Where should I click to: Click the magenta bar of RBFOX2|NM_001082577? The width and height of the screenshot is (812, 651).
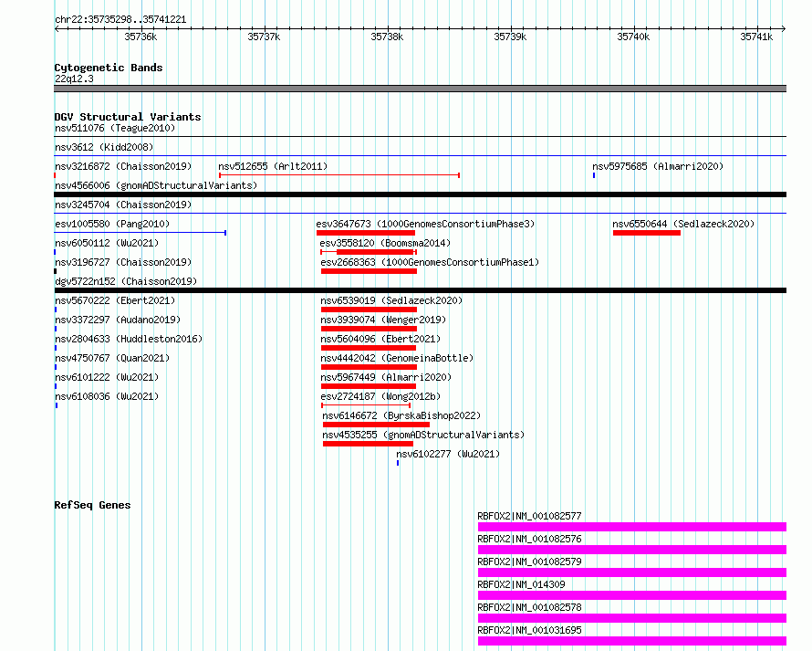tap(631, 527)
